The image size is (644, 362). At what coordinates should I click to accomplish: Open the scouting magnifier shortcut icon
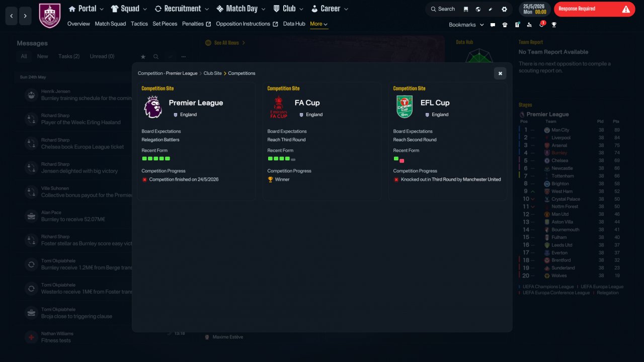[529, 25]
